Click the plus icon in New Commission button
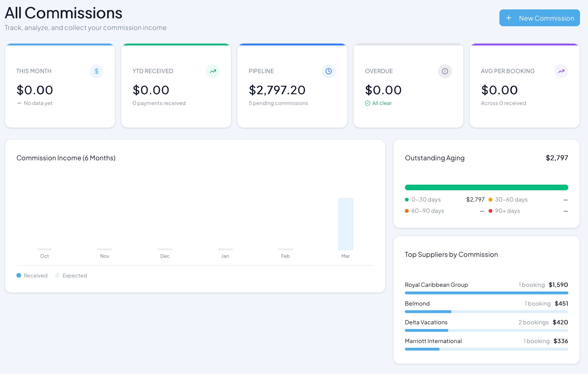Viewport: 588px width, 374px height. pyautogui.click(x=509, y=18)
